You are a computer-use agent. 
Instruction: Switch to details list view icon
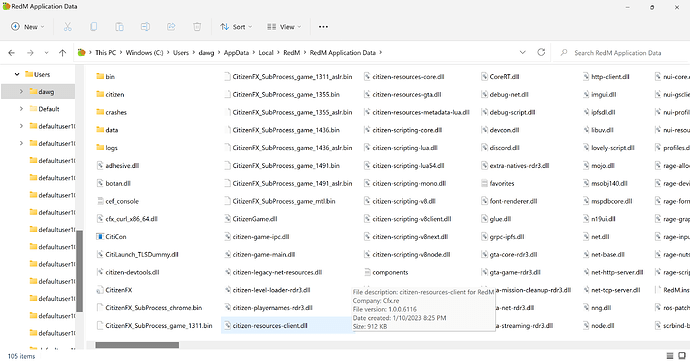click(670, 355)
